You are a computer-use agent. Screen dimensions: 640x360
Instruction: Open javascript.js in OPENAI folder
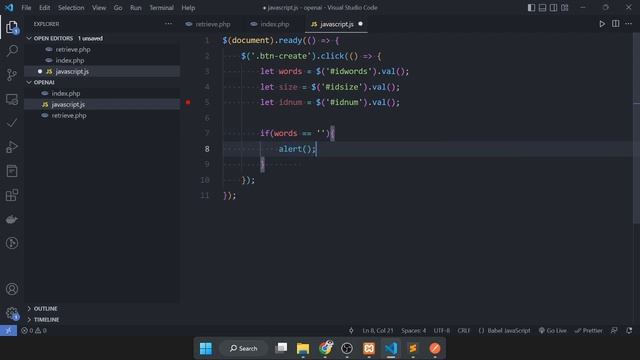pos(102,104)
